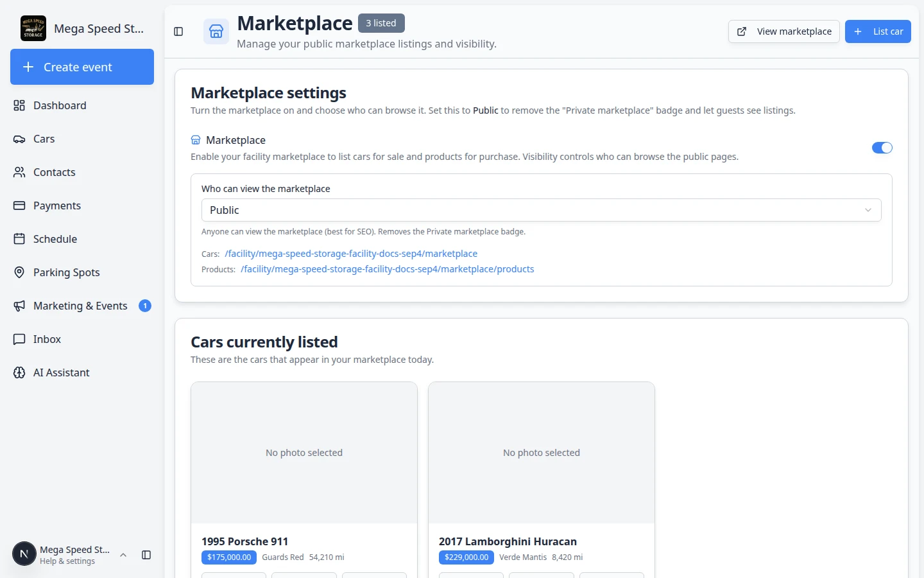Toggle the Marketplace enable switch
The image size is (924, 578).
coord(882,148)
